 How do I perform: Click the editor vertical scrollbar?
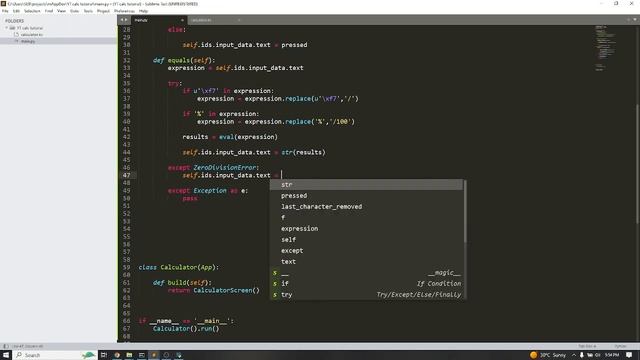[638, 163]
